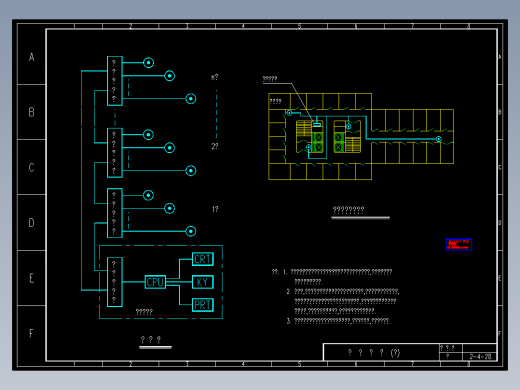The image size is (520, 390).
Task: Click row letter B on left border
Action: tap(31, 112)
